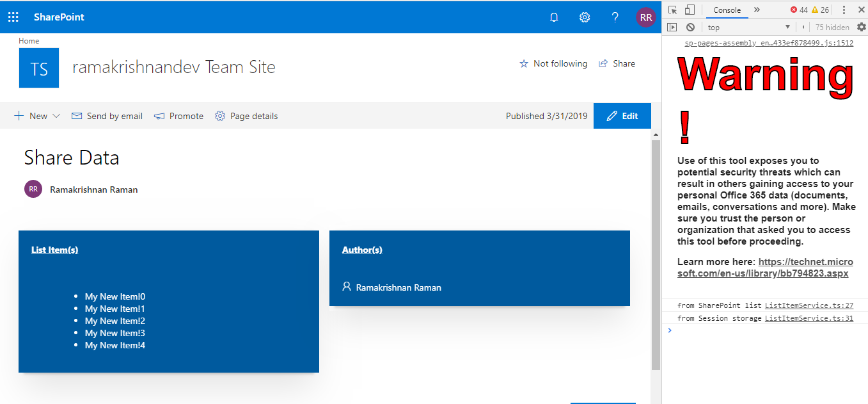The width and height of the screenshot is (868, 404).
Task: Open the settings gear in SharePoint header
Action: (585, 17)
